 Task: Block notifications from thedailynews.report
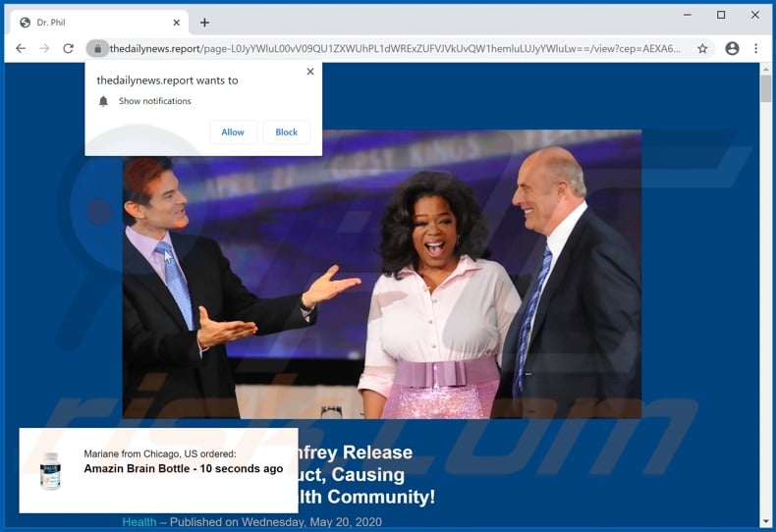287,132
